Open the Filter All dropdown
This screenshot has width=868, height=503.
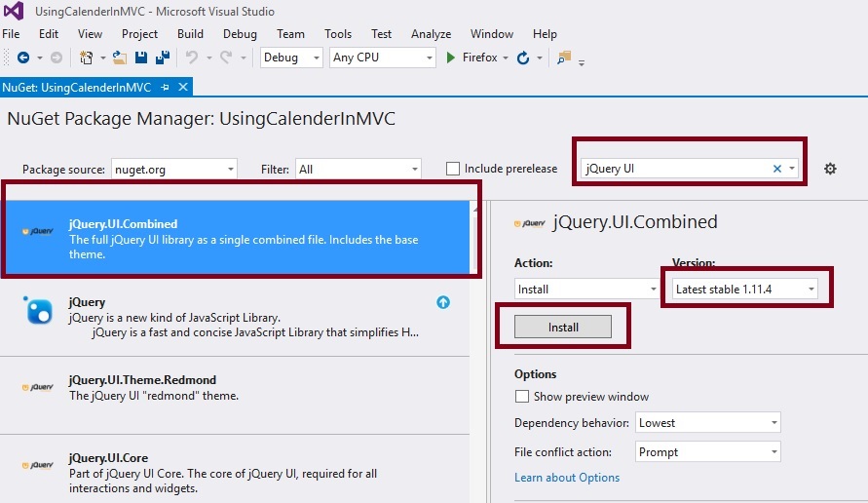pyautogui.click(x=359, y=169)
